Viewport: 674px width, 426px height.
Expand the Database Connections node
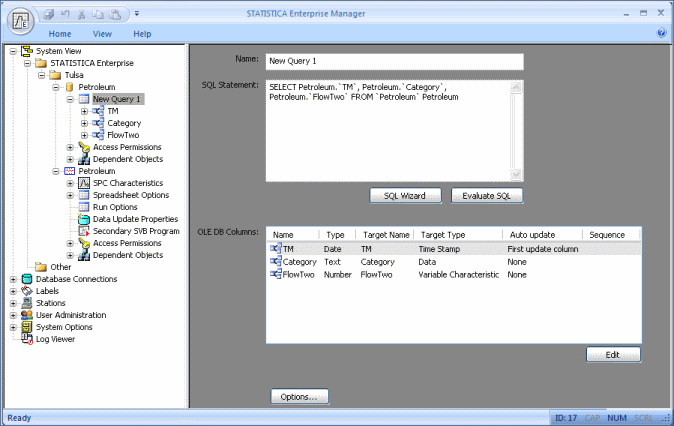click(x=13, y=279)
